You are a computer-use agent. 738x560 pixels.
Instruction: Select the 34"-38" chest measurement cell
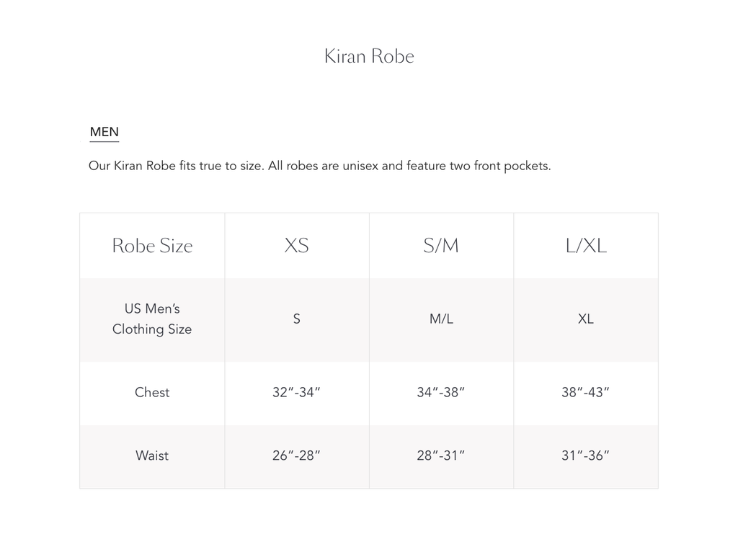tap(441, 392)
